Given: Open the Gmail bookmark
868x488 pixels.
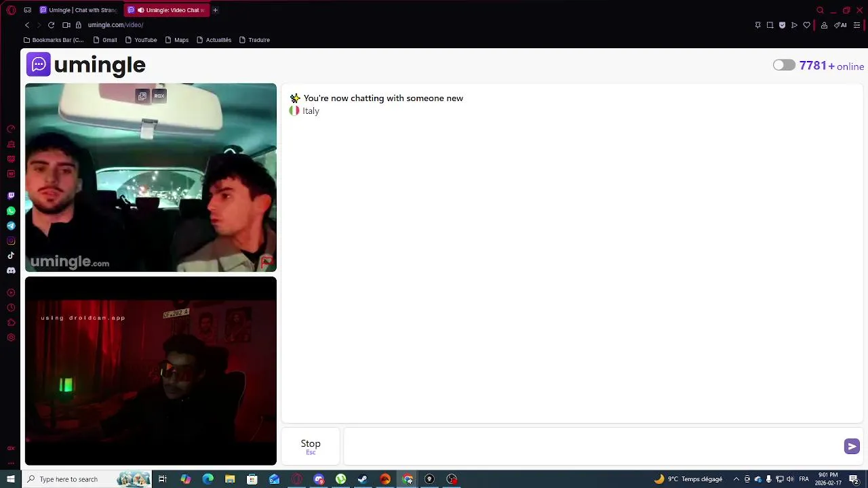Looking at the screenshot, I should pos(105,40).
